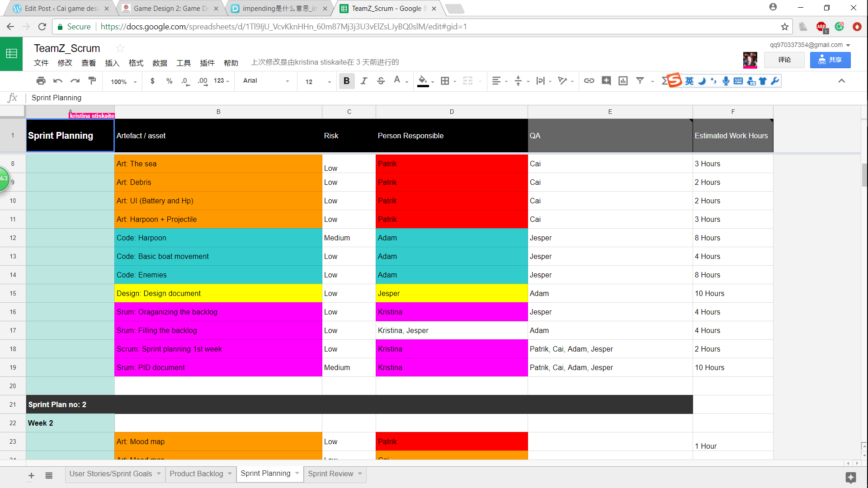Switch to the Product Backlog sheet tab

coord(196,474)
